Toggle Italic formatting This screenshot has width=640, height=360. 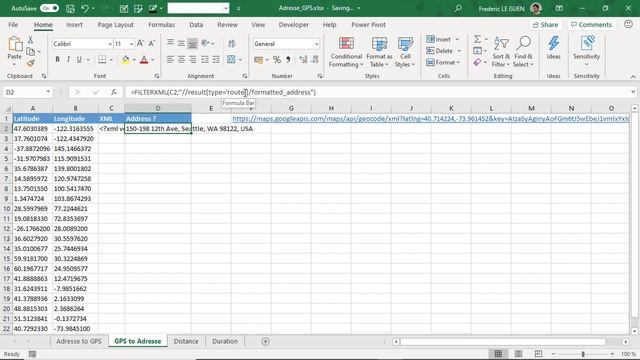pyautogui.click(x=68, y=60)
